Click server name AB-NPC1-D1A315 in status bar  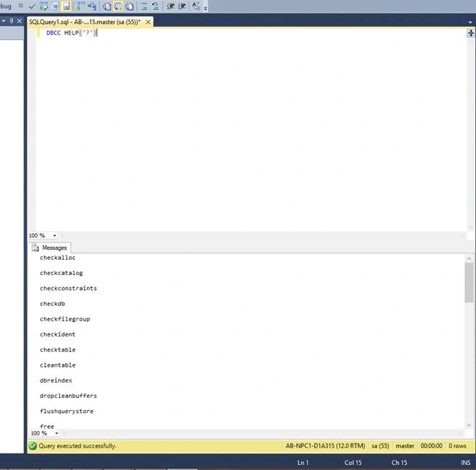point(325,445)
